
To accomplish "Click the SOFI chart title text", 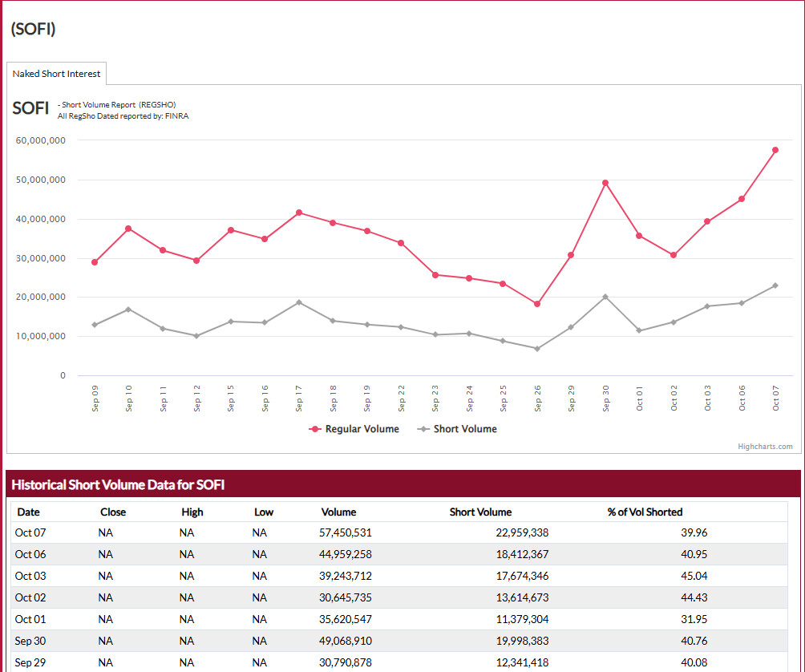I will coord(30,108).
